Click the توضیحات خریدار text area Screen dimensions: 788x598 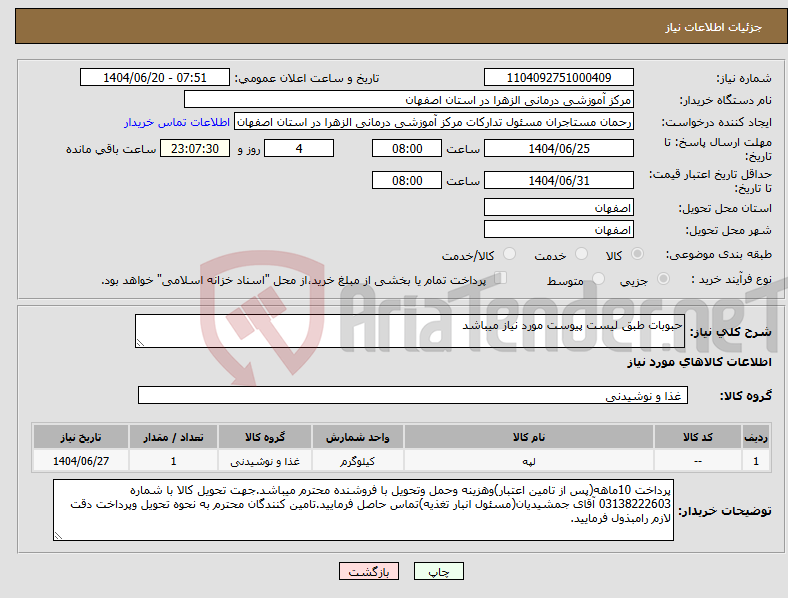(363, 510)
